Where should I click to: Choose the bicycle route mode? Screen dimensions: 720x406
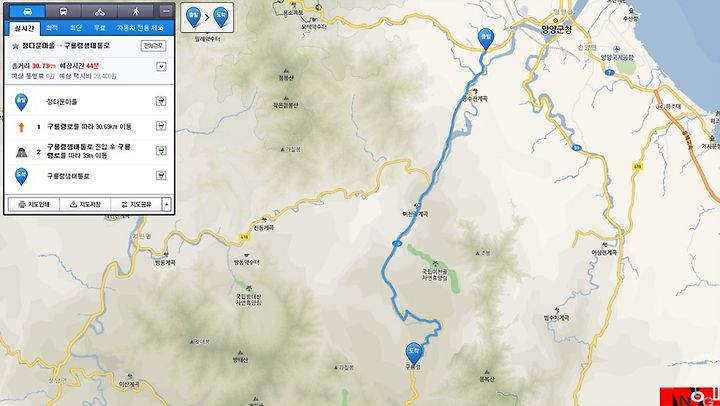click(x=99, y=11)
